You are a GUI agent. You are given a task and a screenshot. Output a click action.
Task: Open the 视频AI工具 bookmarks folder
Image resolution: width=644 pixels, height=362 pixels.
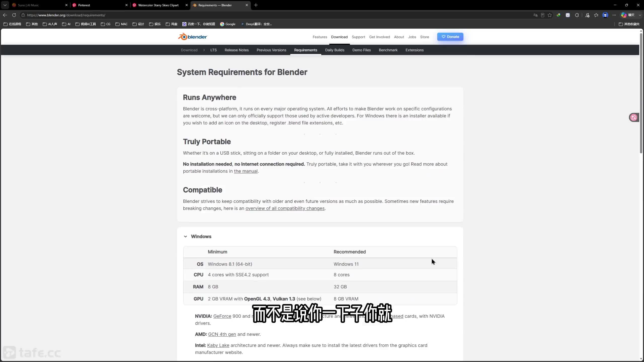coord(86,24)
